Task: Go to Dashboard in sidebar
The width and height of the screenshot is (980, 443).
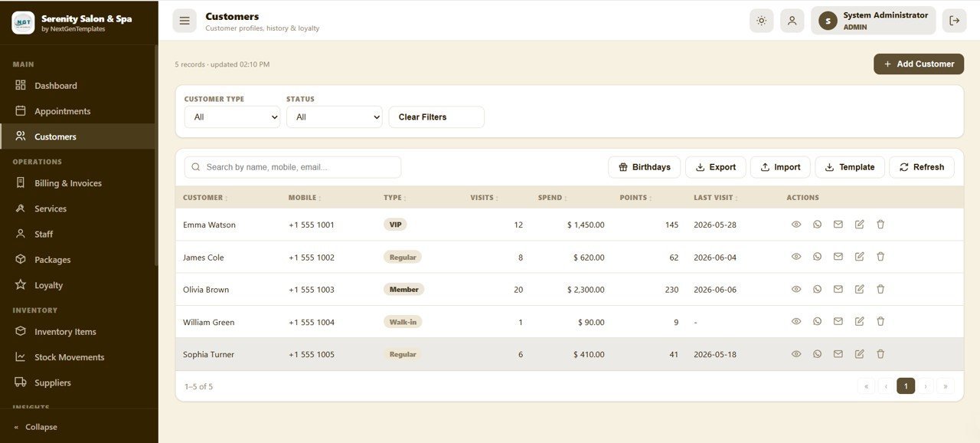Action: coord(77,86)
